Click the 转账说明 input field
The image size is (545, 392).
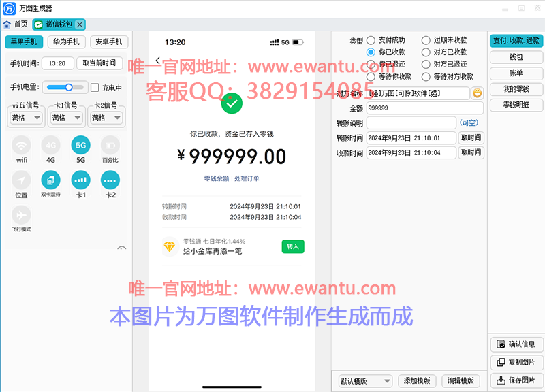[411, 122]
